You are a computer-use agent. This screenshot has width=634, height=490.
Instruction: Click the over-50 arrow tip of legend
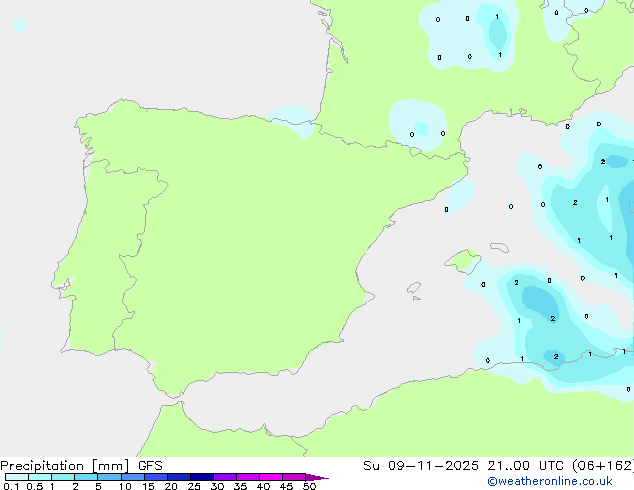(317, 477)
